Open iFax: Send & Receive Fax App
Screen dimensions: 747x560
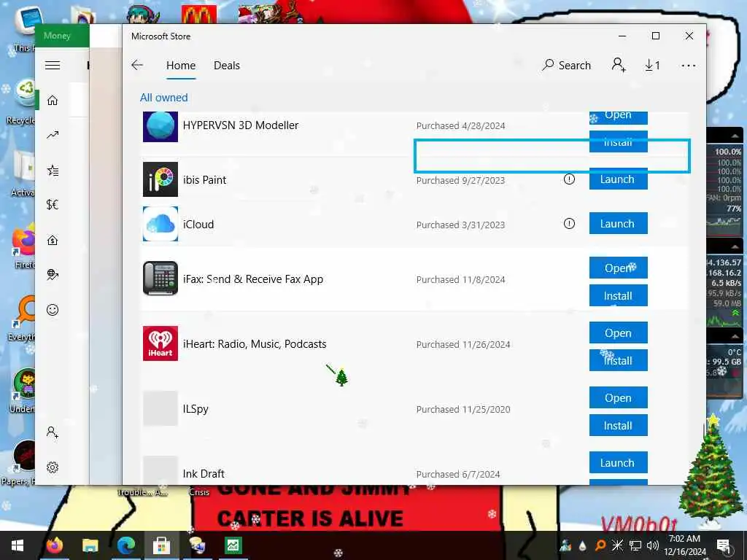[x=618, y=268]
